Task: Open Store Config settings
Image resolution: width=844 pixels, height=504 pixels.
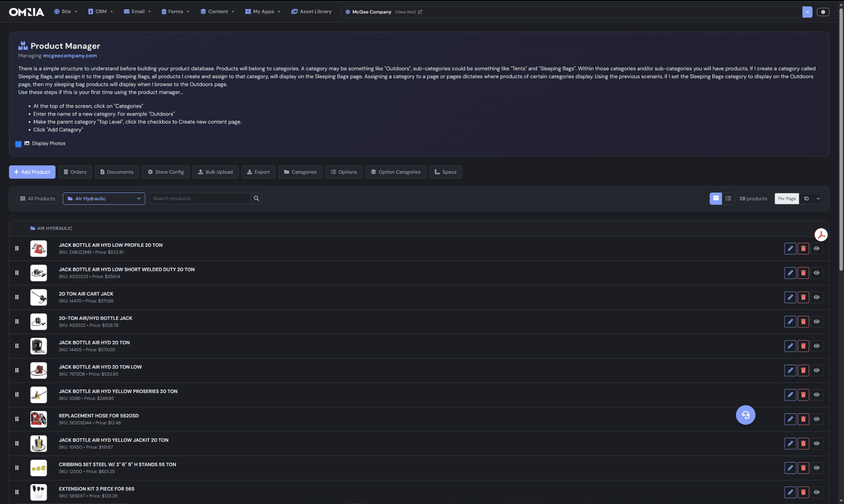Action: pos(165,172)
